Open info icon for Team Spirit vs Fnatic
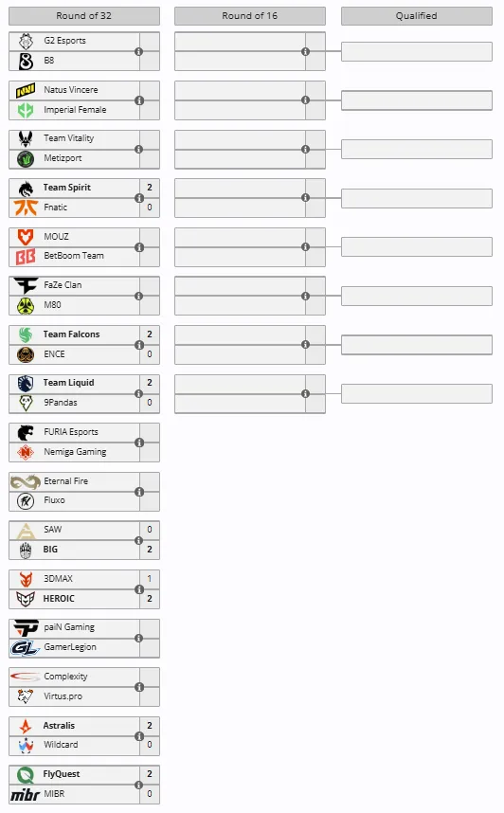The height and width of the screenshot is (813, 504). click(139, 198)
